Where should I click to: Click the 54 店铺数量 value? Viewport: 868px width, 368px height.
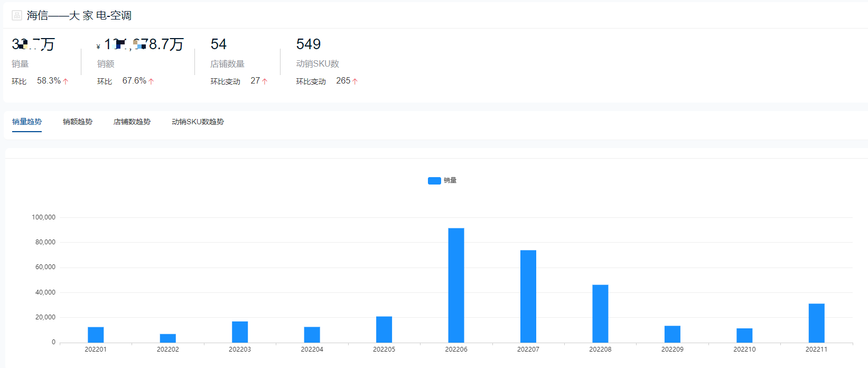(219, 44)
